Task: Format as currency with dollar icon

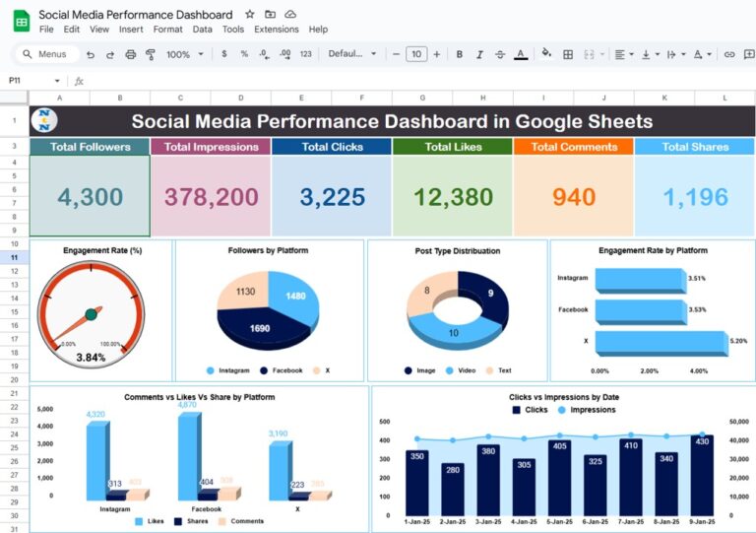Action: click(x=224, y=54)
